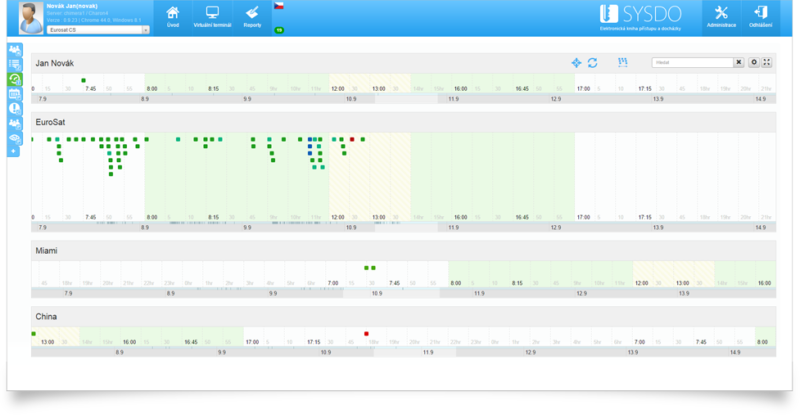This screenshot has width=800, height=415.
Task: Click the red event marker in EuroSat timeline
Action: (x=352, y=140)
